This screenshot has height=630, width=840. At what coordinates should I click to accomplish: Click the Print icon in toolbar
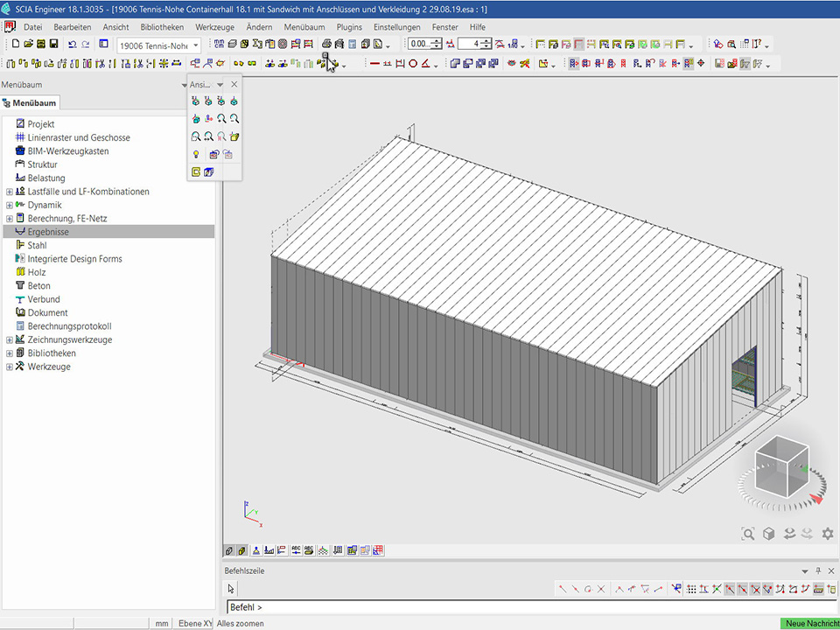326,44
